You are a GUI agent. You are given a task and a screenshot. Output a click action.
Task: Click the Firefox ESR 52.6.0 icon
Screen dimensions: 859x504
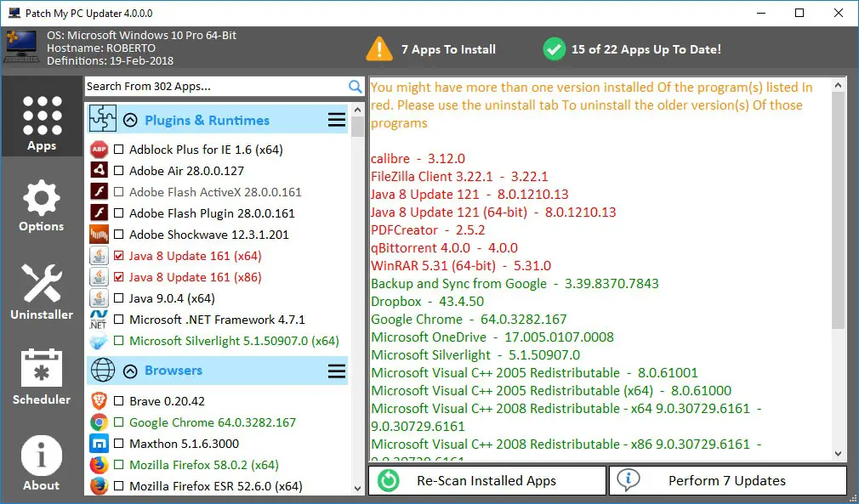(x=100, y=486)
